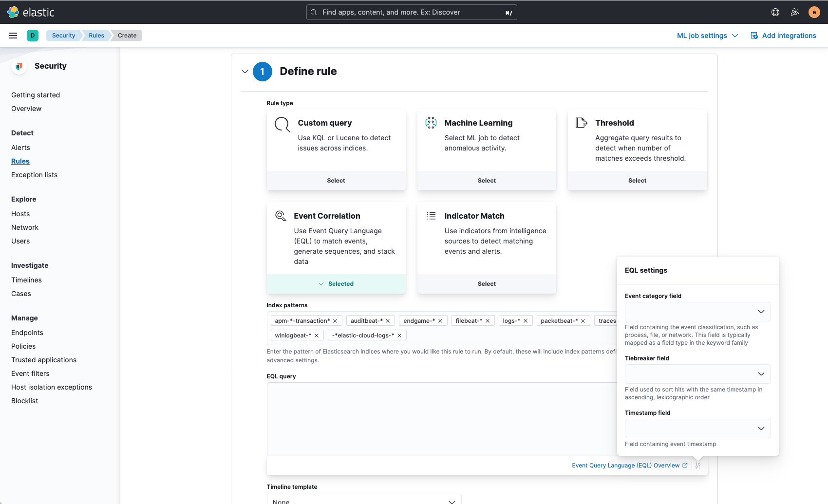Go to Rules breadcrumb
The width and height of the screenshot is (828, 504).
pyautogui.click(x=96, y=36)
